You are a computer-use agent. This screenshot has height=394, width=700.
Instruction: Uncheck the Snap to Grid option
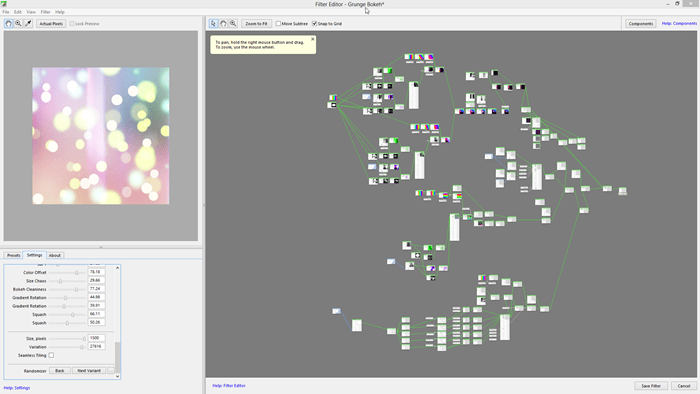[x=314, y=24]
